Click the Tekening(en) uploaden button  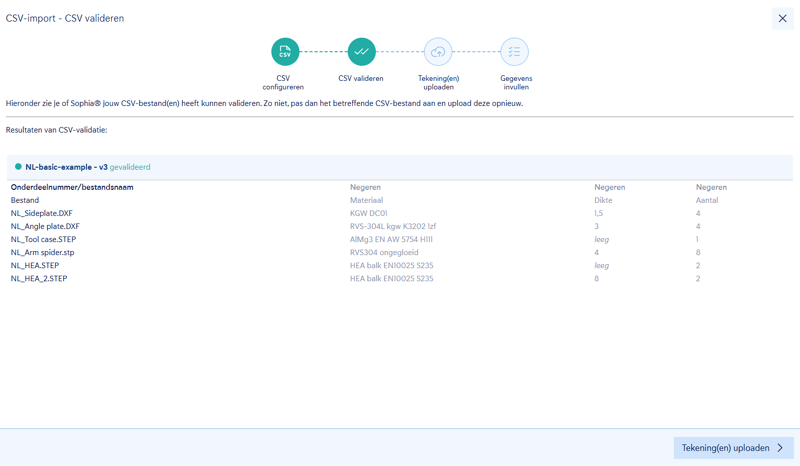coord(733,448)
